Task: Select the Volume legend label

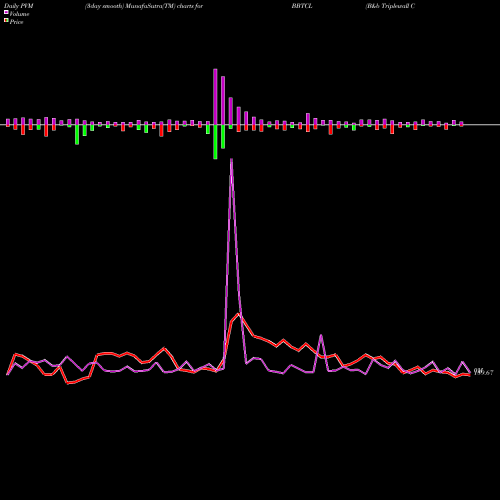Action: click(x=19, y=14)
